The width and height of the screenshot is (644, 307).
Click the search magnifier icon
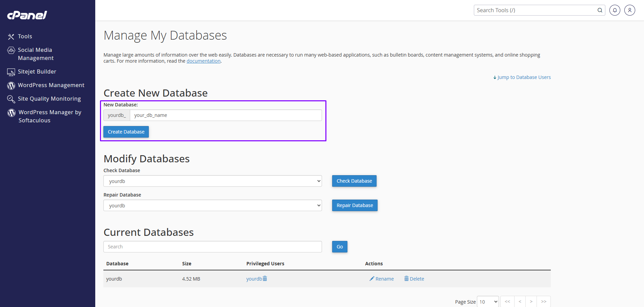[600, 10]
